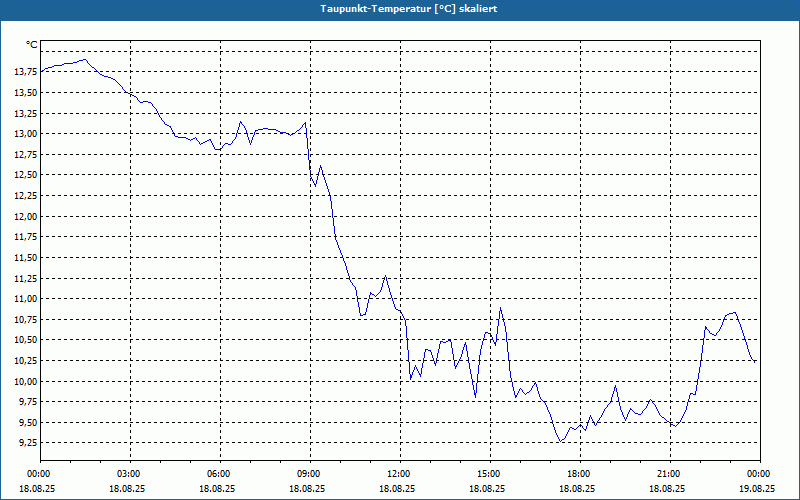Click the 12,00 y-axis label

(26, 216)
